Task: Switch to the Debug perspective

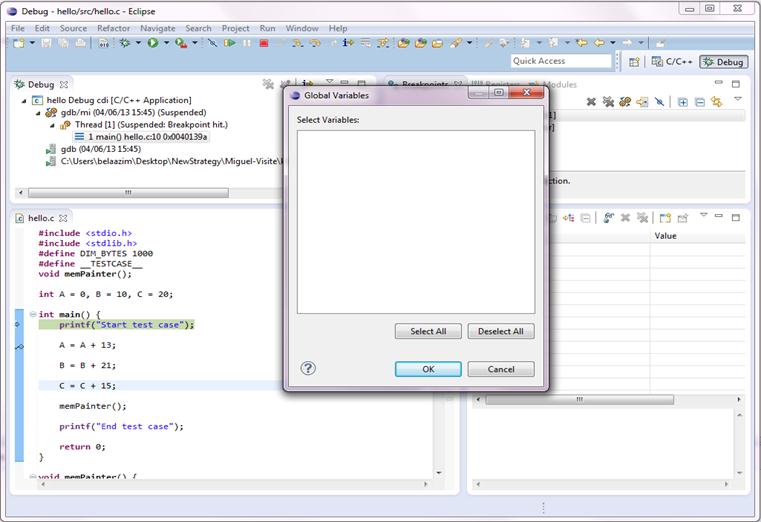Action: 723,62
